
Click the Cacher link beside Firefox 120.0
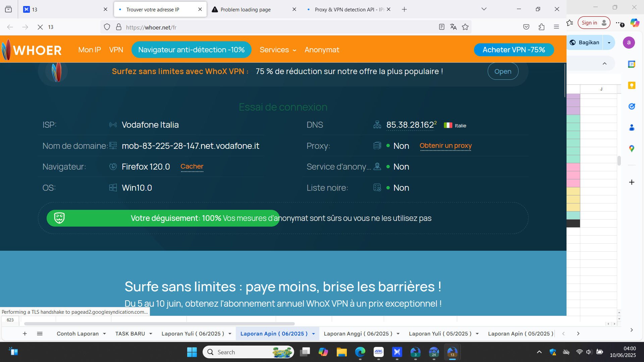192,167
